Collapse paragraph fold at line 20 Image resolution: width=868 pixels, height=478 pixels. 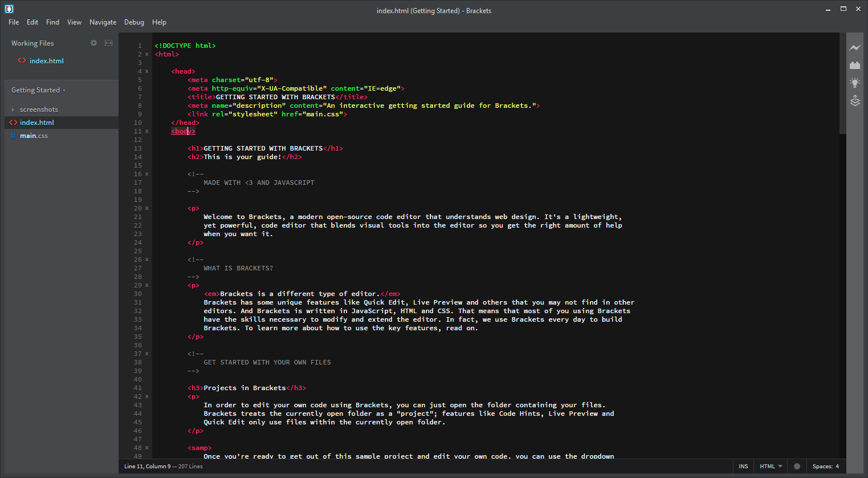click(146, 208)
